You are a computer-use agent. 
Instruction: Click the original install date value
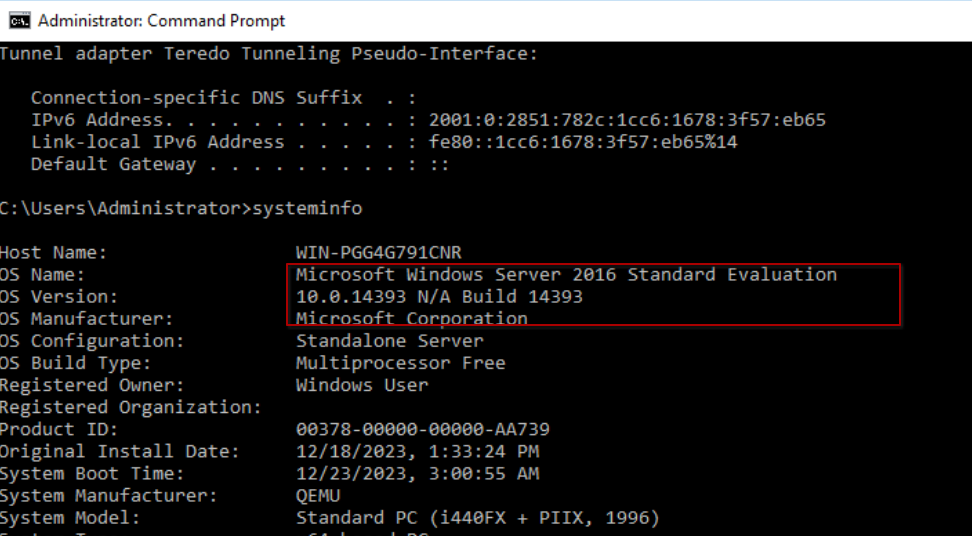[x=417, y=451]
